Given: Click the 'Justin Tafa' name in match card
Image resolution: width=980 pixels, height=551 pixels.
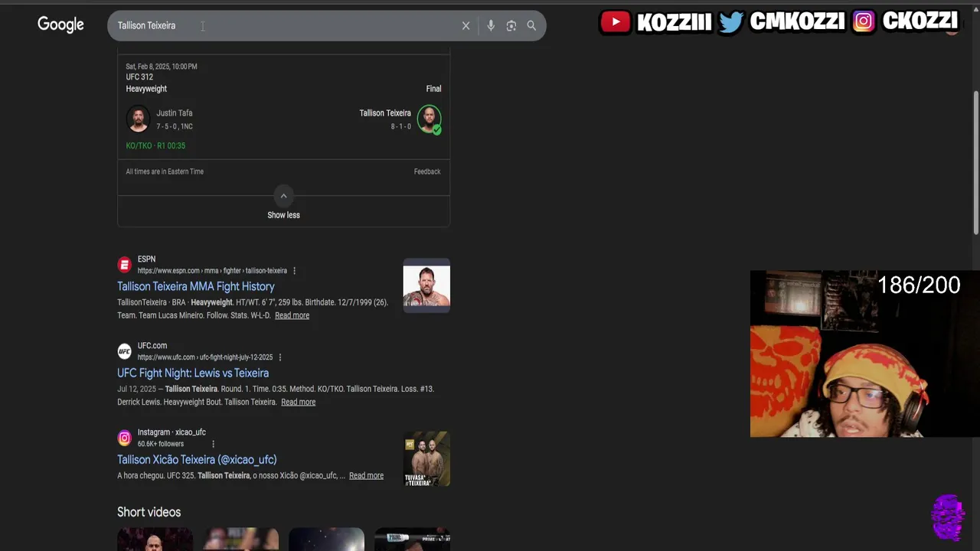Looking at the screenshot, I should 175,113.
